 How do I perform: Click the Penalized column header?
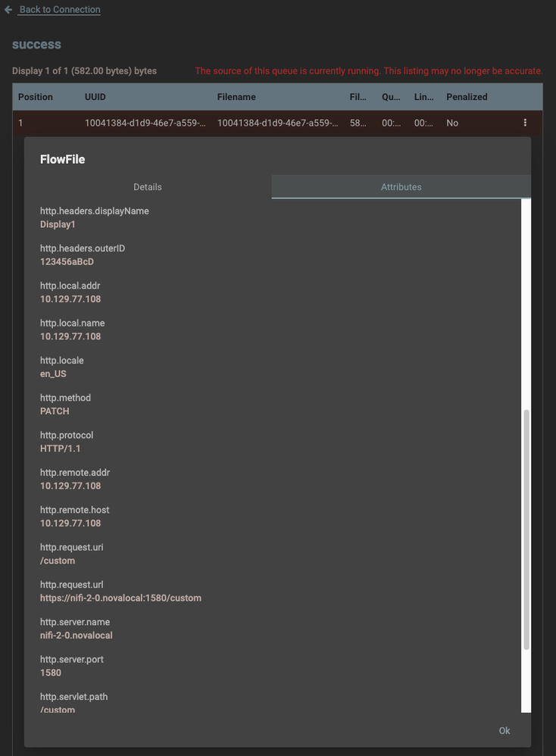tap(467, 97)
